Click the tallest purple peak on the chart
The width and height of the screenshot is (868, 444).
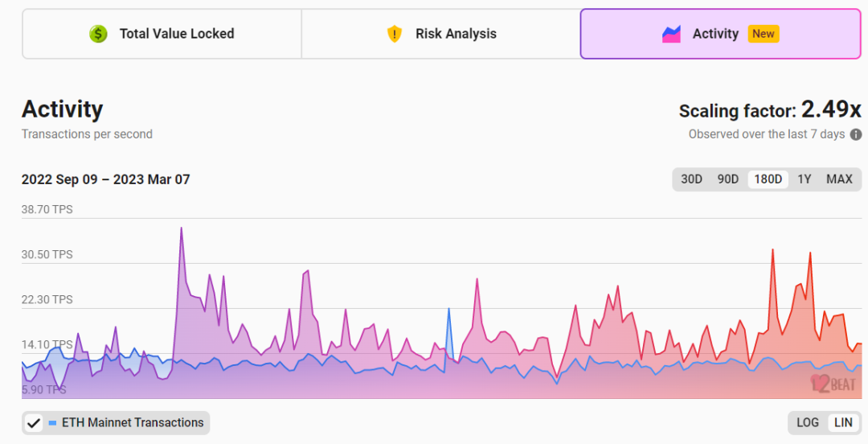point(181,229)
